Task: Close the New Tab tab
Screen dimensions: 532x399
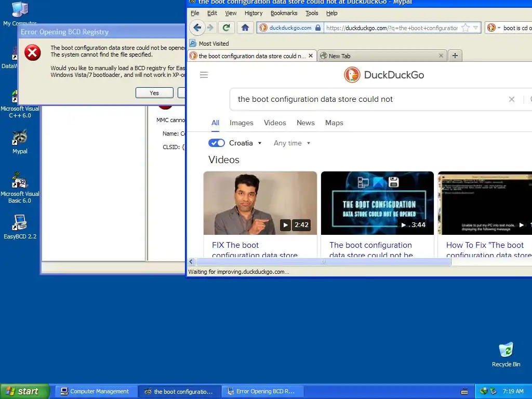Action: 441,56
